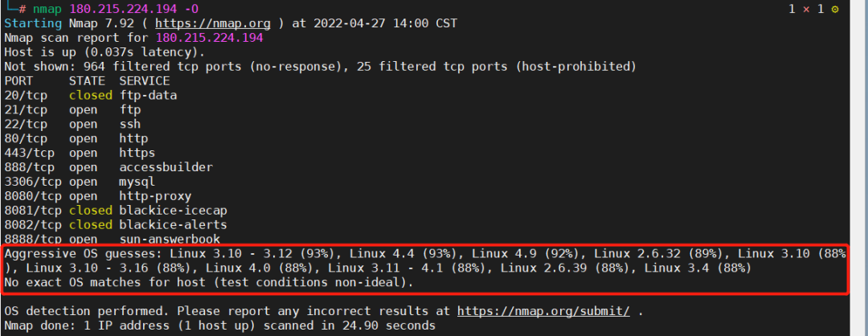Click the STATE column header

click(87, 81)
